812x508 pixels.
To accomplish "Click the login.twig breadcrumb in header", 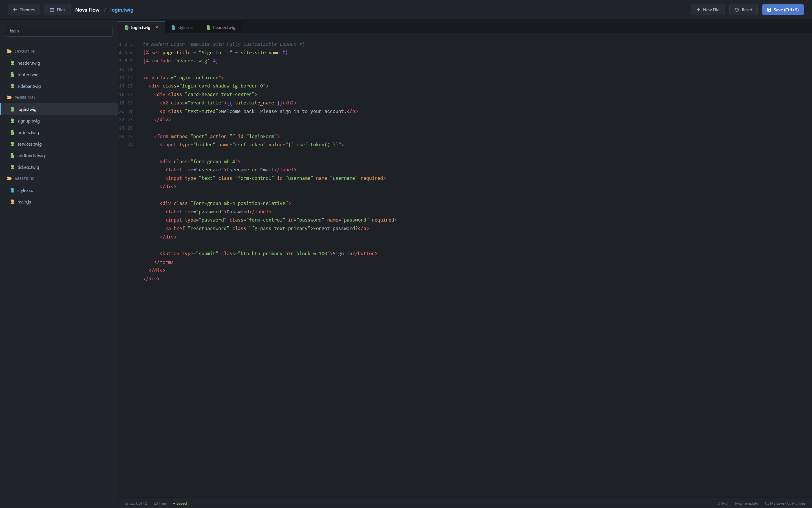I will tap(122, 10).
